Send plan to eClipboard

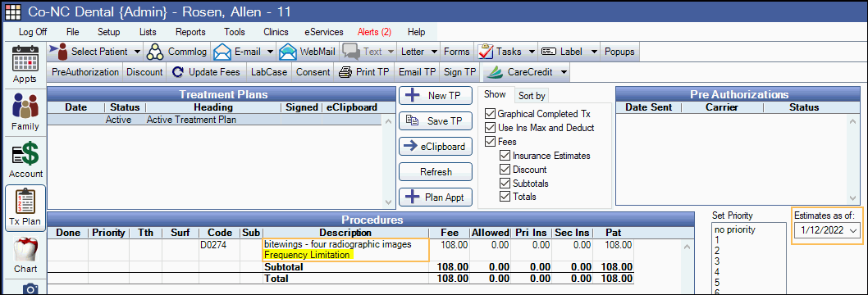pyautogui.click(x=435, y=147)
